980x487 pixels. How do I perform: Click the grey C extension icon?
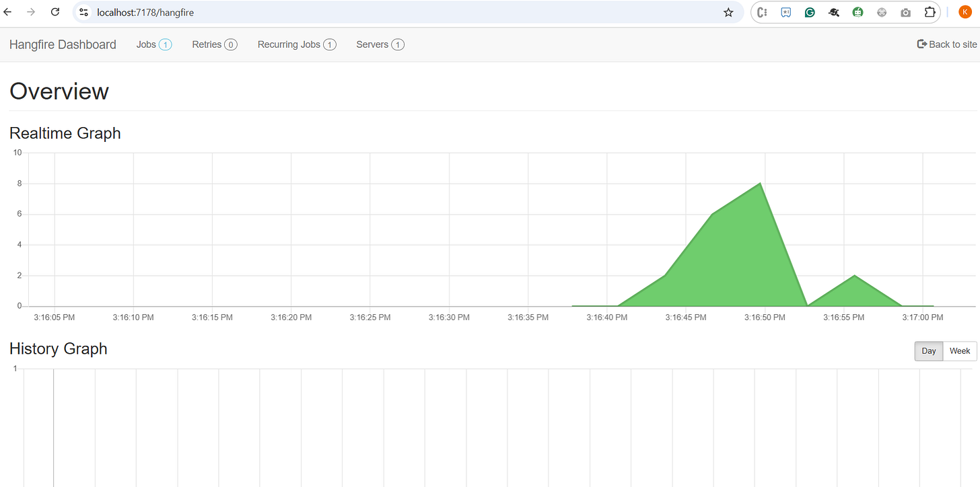click(763, 12)
